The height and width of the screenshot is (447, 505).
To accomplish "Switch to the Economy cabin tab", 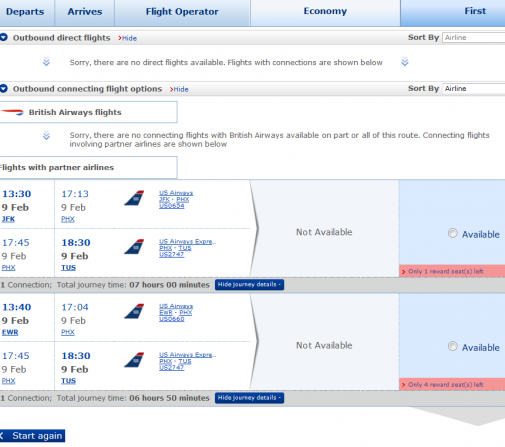I will pos(325,13).
